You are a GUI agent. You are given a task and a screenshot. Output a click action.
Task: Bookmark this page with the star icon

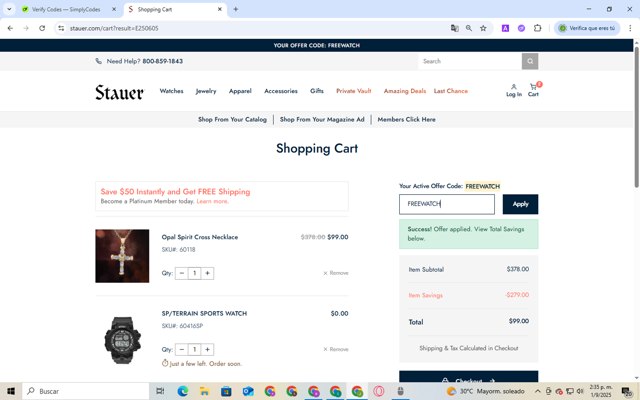click(x=483, y=28)
